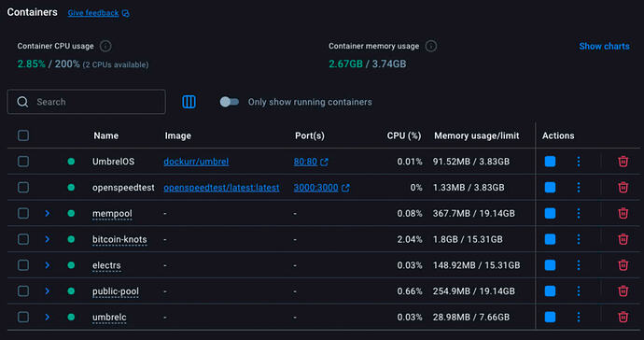Expand the bitcoin-knots container group

coord(48,239)
